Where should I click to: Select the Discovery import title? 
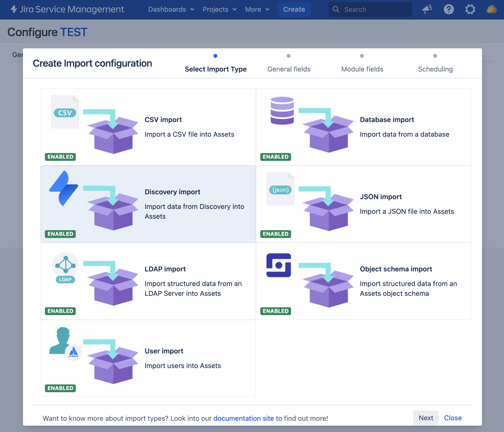[x=172, y=192]
